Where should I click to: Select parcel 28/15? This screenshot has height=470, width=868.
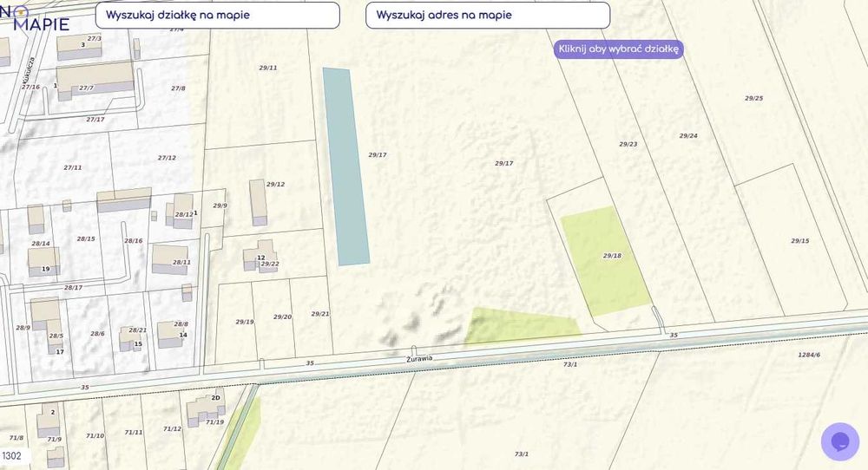[86, 238]
